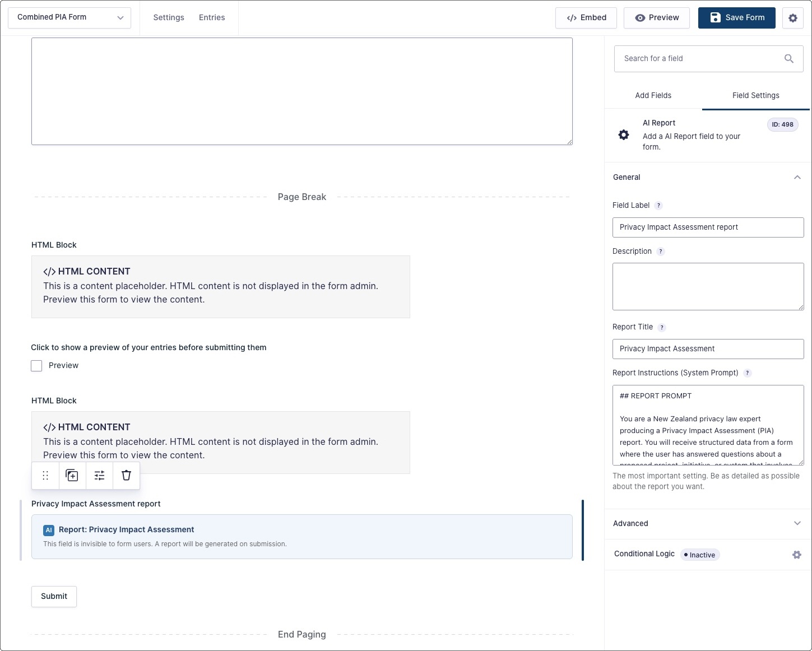Delete the field with the trash icon

point(126,476)
